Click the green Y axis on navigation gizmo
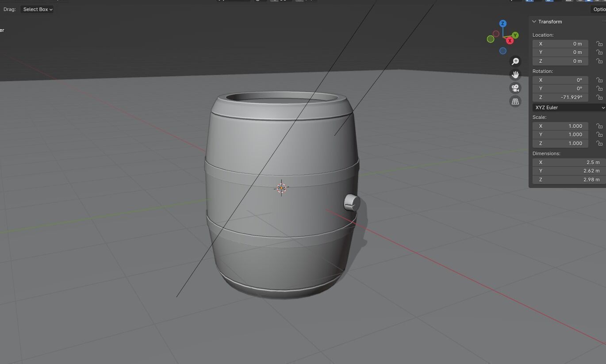This screenshot has height=364, width=606. coord(515,35)
